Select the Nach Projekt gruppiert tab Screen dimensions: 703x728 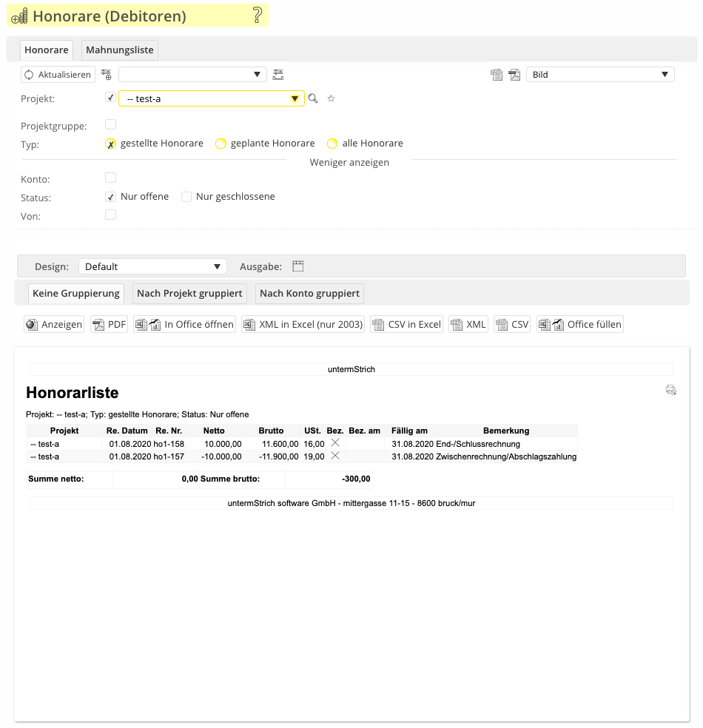pyautogui.click(x=189, y=294)
